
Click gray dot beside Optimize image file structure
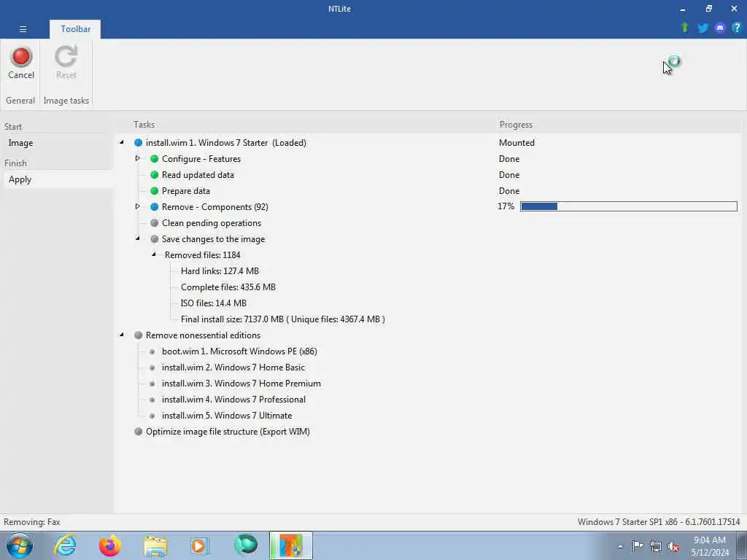[x=138, y=431]
